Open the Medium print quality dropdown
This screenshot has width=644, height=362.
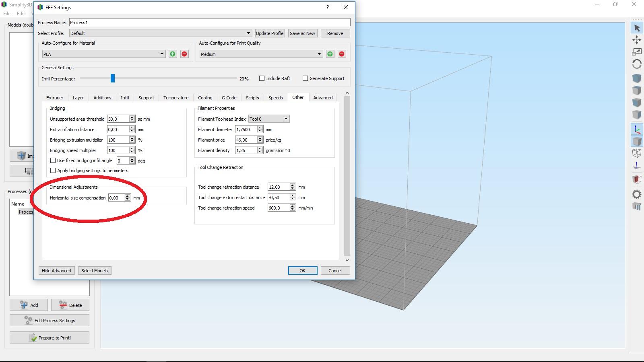pyautogui.click(x=261, y=54)
